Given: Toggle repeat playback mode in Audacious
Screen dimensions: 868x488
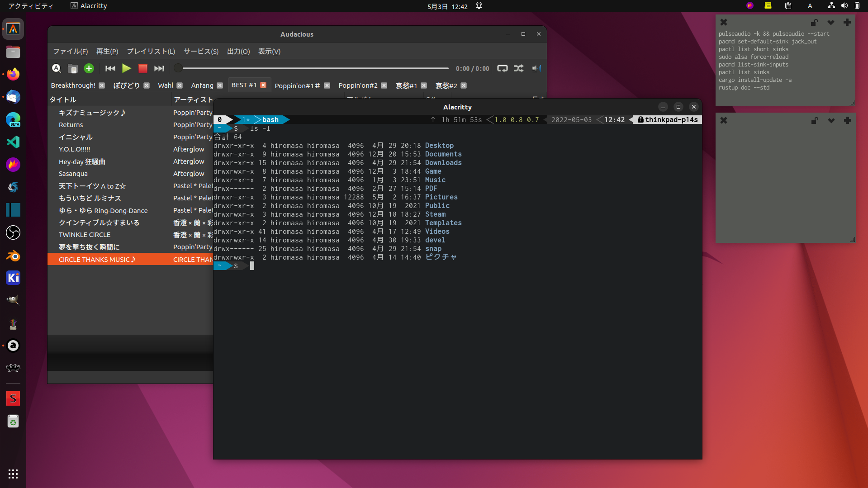Looking at the screenshot, I should 503,68.
